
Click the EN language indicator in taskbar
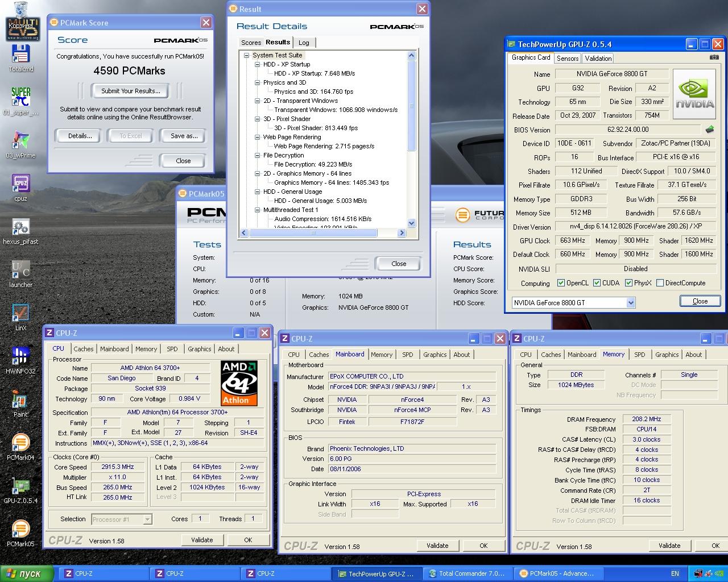[x=675, y=573]
